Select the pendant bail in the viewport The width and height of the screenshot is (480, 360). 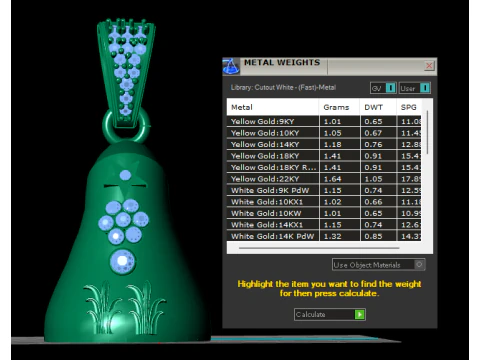(126, 72)
